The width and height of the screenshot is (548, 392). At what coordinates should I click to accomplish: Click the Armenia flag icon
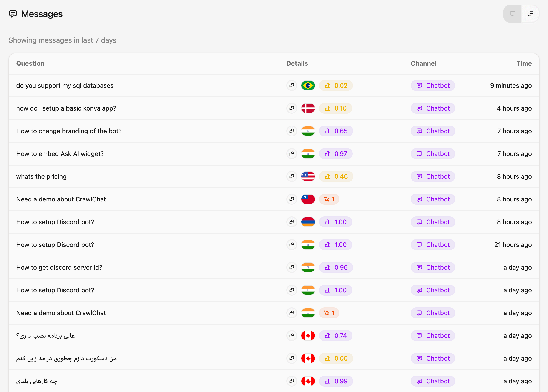click(x=308, y=222)
